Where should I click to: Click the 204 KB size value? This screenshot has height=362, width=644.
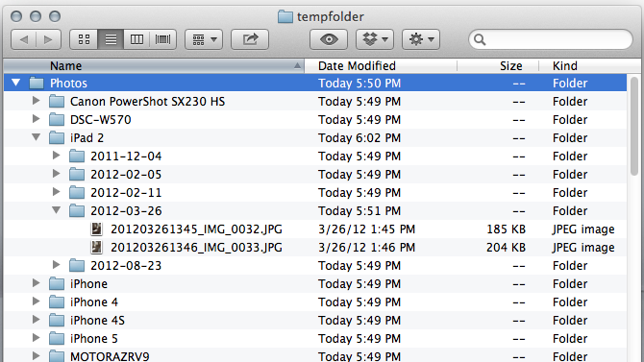(x=506, y=247)
